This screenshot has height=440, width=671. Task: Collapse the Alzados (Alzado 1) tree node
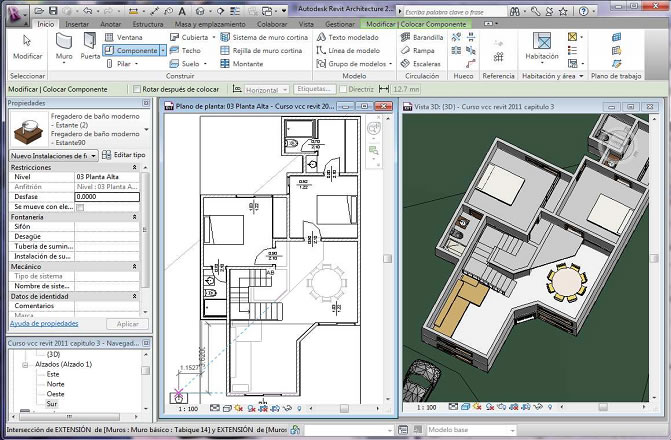(25, 364)
